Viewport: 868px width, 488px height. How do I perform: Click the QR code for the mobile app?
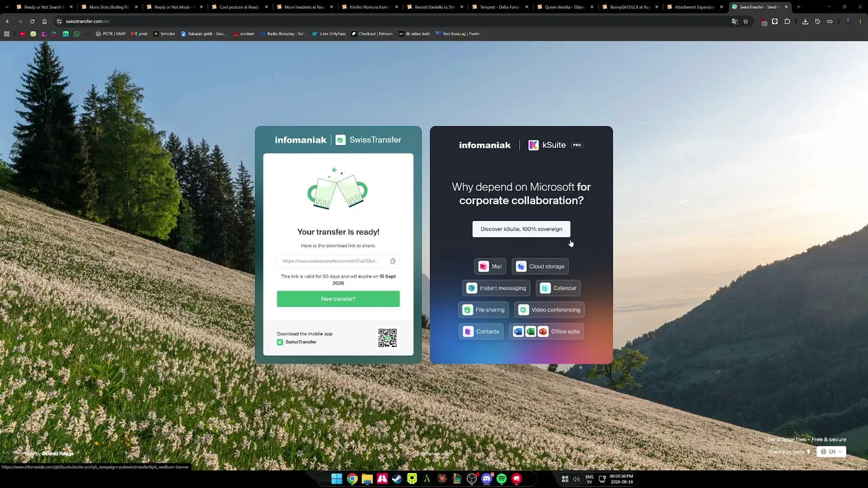coord(387,338)
